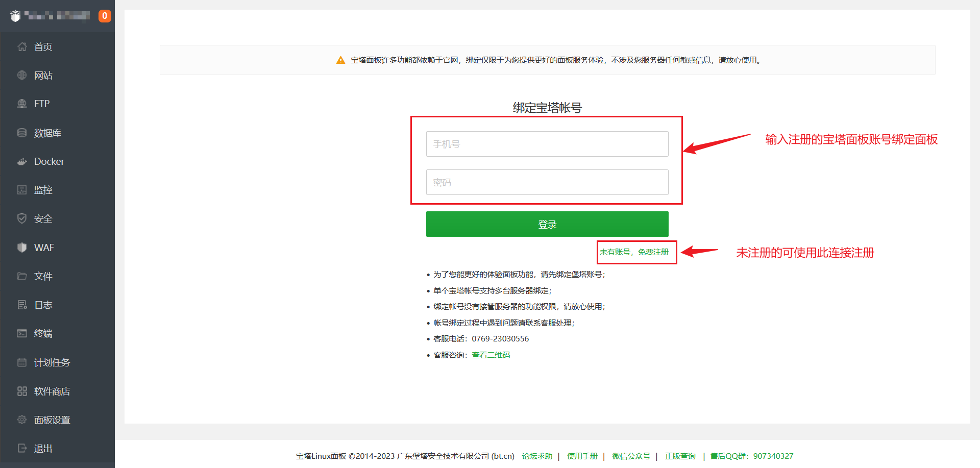The image size is (980, 468).
Task: Select the 面板设置 menu label
Action: tap(52, 420)
